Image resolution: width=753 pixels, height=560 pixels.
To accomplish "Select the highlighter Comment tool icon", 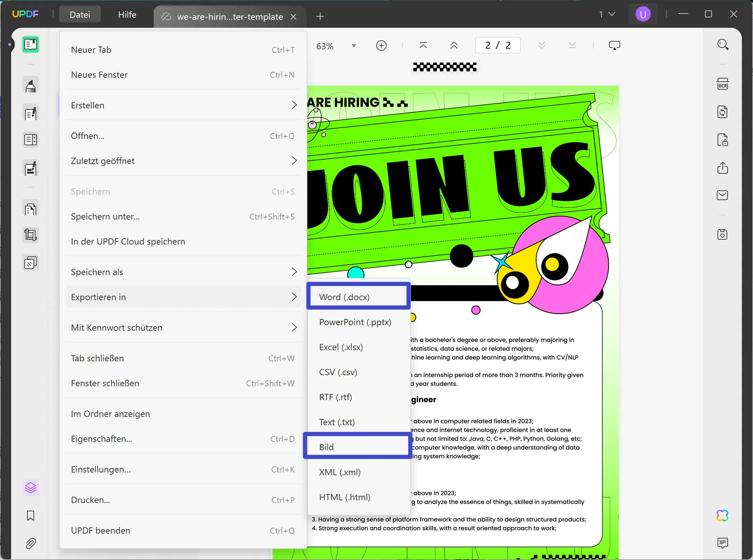I will click(31, 85).
